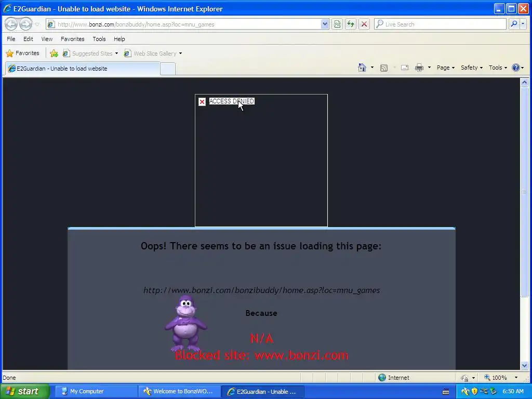Print the page with printer icon

tap(419, 68)
